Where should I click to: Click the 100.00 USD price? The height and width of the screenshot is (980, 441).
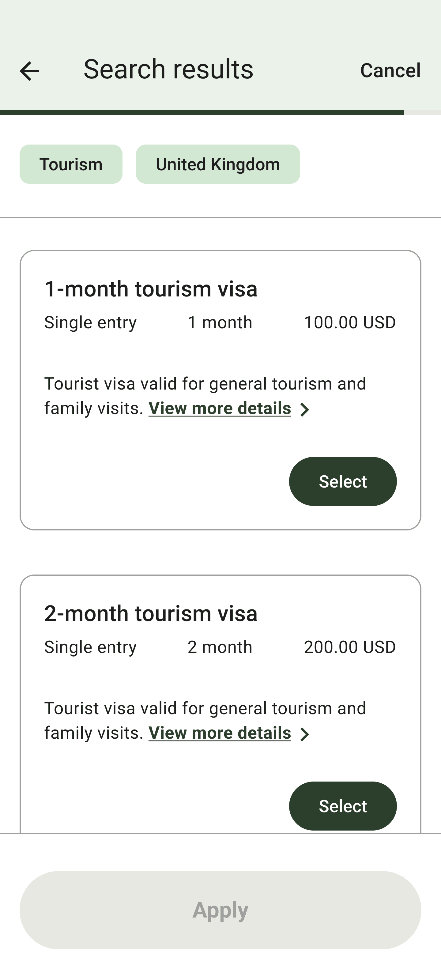point(350,322)
